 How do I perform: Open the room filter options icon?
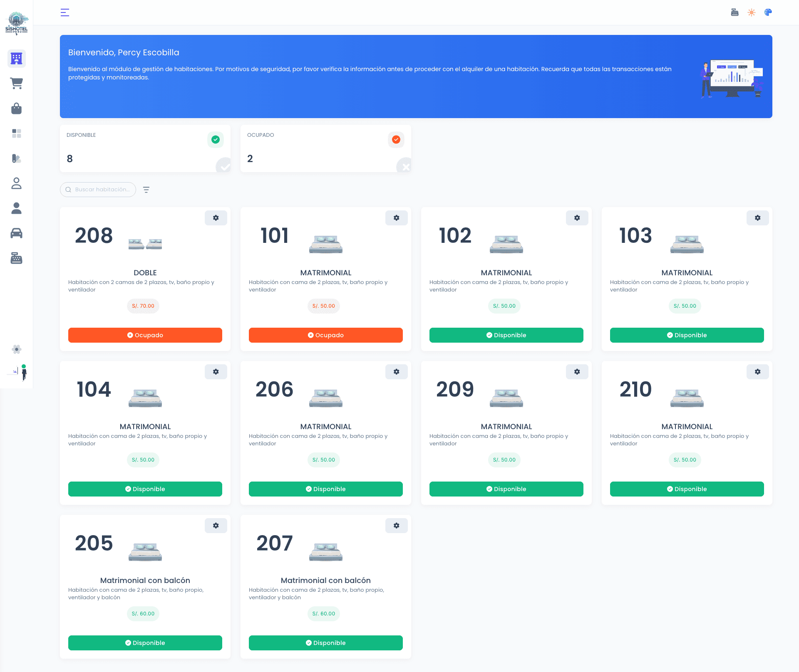[x=146, y=190]
